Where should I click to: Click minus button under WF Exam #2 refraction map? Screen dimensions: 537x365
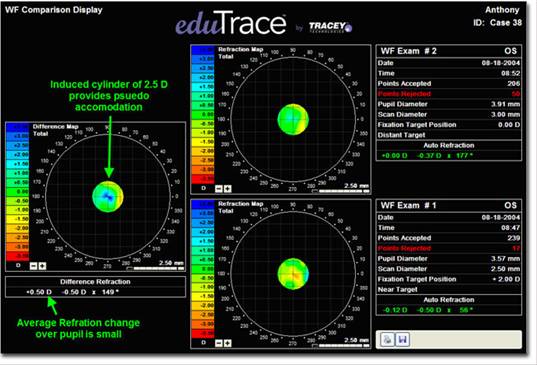pos(218,189)
